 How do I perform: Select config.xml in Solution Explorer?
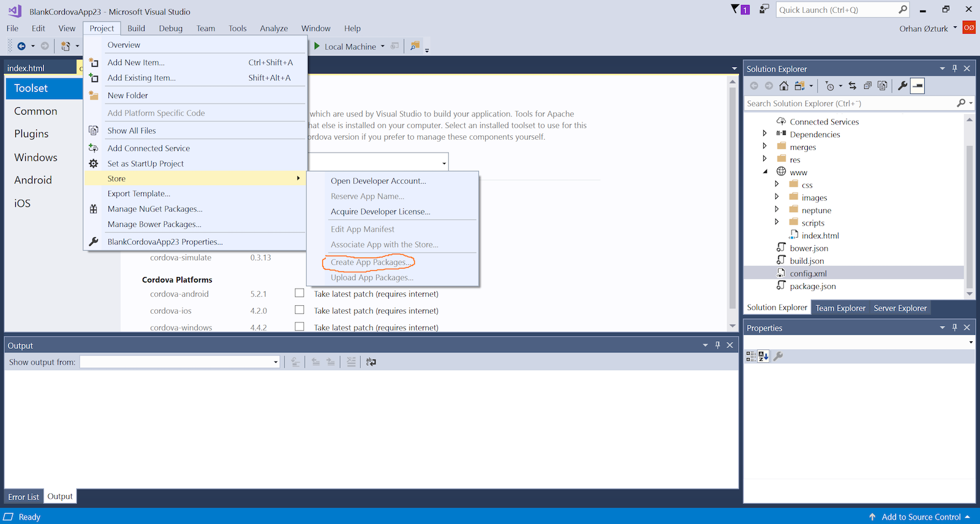(808, 273)
